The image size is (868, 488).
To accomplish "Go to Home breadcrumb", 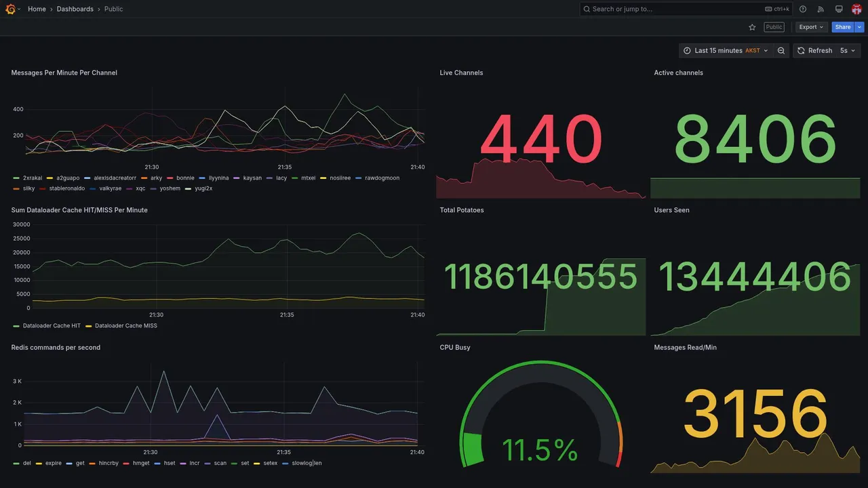I will click(37, 9).
